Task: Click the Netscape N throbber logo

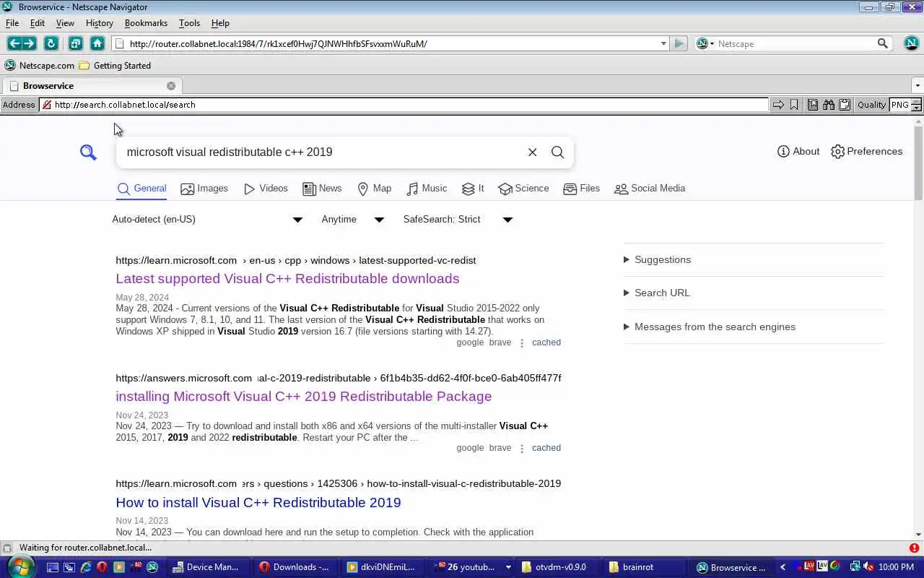Action: (911, 43)
